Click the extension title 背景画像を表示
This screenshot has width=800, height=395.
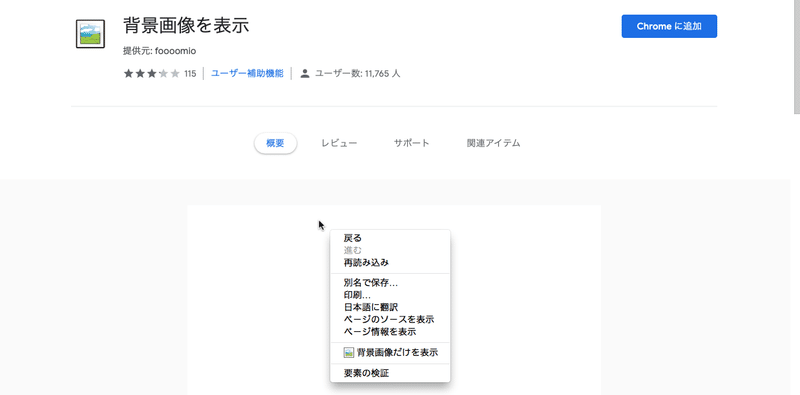[186, 26]
